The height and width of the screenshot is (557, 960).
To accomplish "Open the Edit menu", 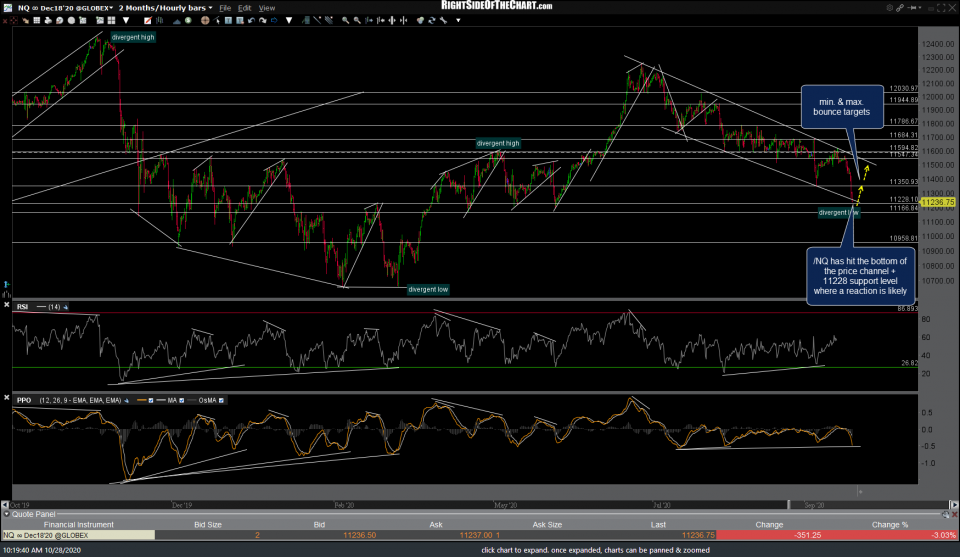I will (x=244, y=8).
